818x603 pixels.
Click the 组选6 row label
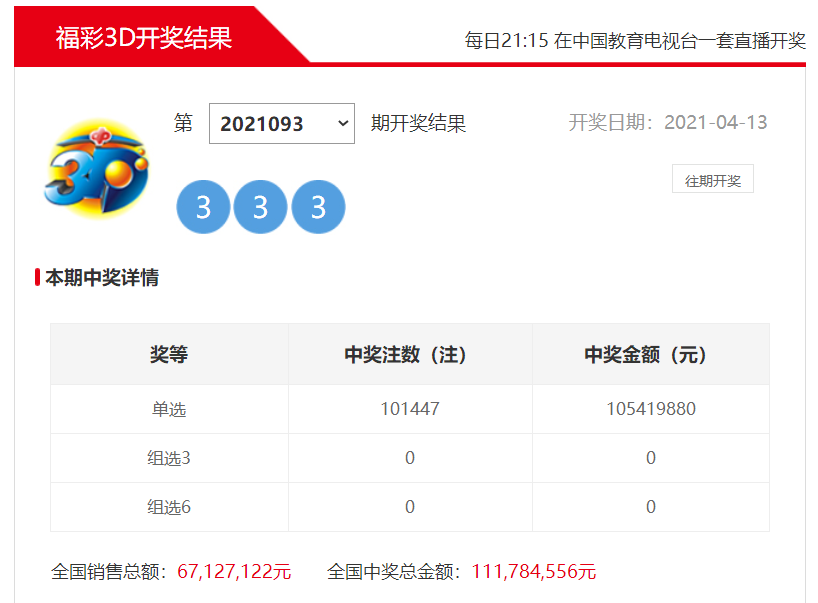(x=169, y=507)
